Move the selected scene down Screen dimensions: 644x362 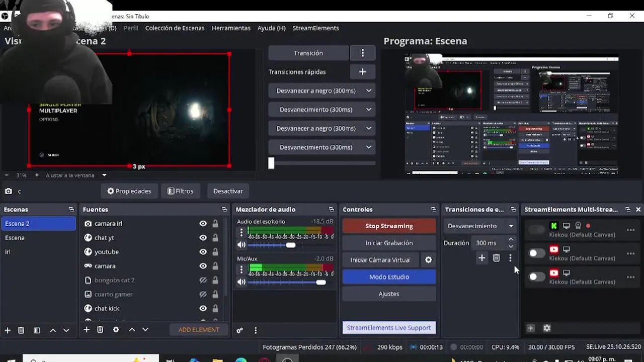coord(66,330)
